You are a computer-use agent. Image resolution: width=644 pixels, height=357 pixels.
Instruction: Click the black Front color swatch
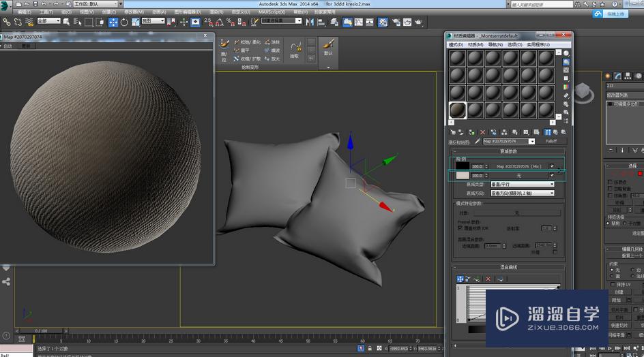(x=463, y=166)
